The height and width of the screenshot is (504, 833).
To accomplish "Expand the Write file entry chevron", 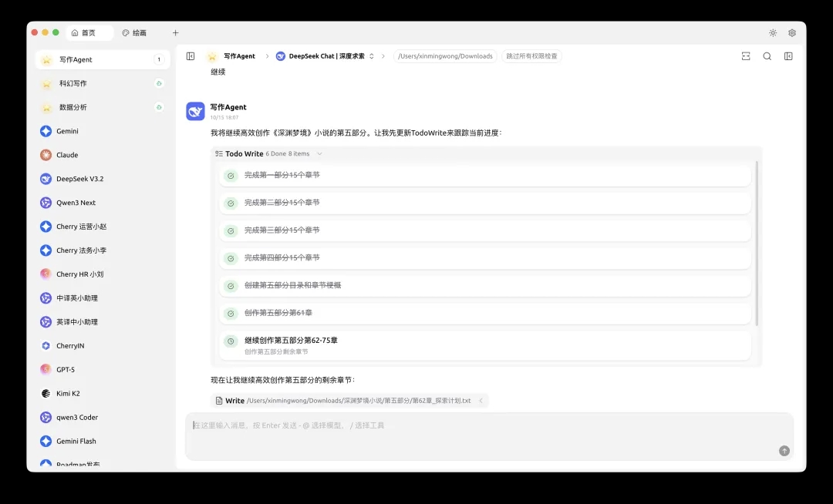I will coord(481,401).
